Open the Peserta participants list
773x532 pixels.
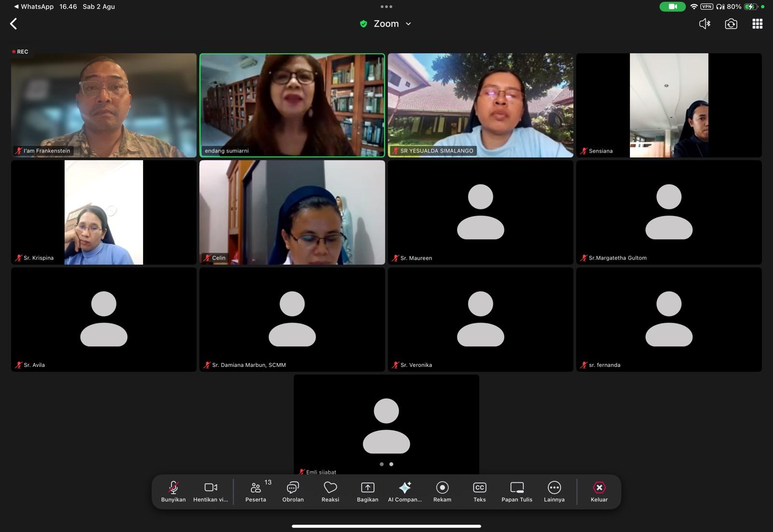pyautogui.click(x=256, y=491)
